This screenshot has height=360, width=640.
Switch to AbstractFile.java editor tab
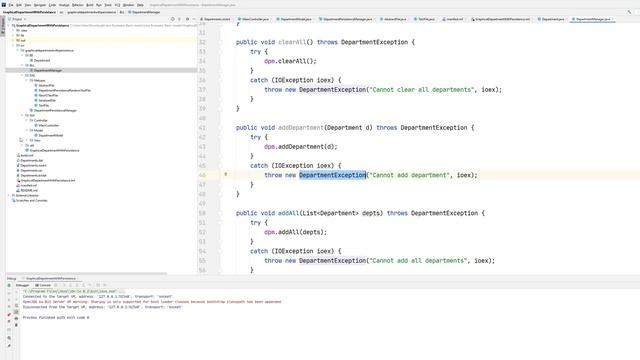coord(395,19)
